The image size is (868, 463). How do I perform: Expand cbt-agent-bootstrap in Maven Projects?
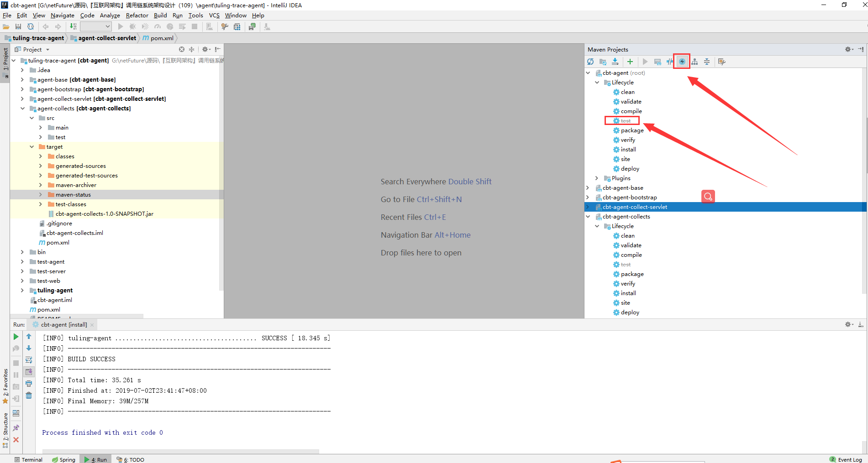point(588,198)
